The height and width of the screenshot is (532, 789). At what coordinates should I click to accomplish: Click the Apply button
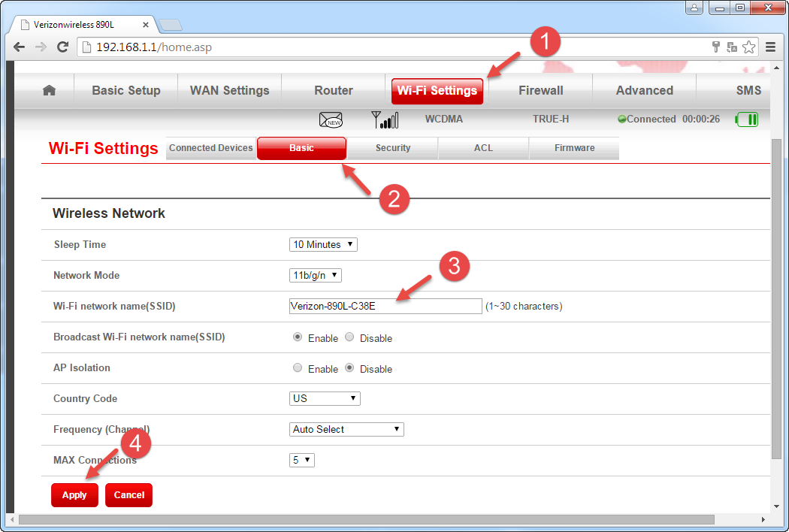[x=74, y=495]
